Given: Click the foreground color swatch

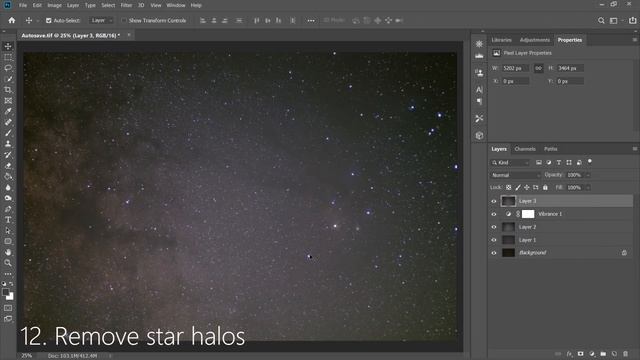Looking at the screenshot, I should tap(6, 292).
